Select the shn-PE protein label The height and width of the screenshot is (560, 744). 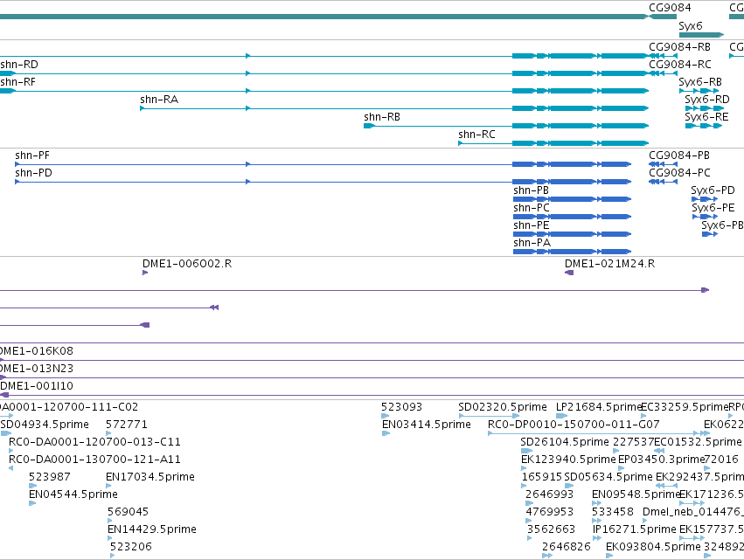(532, 225)
